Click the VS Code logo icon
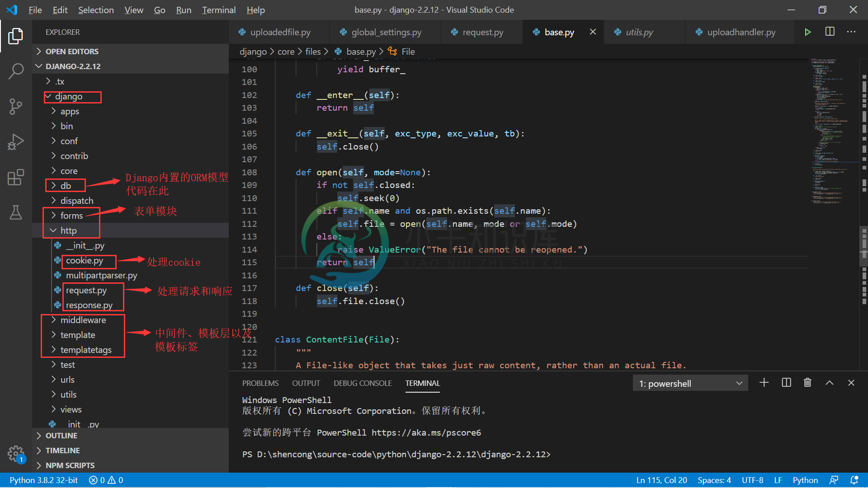 (12, 10)
